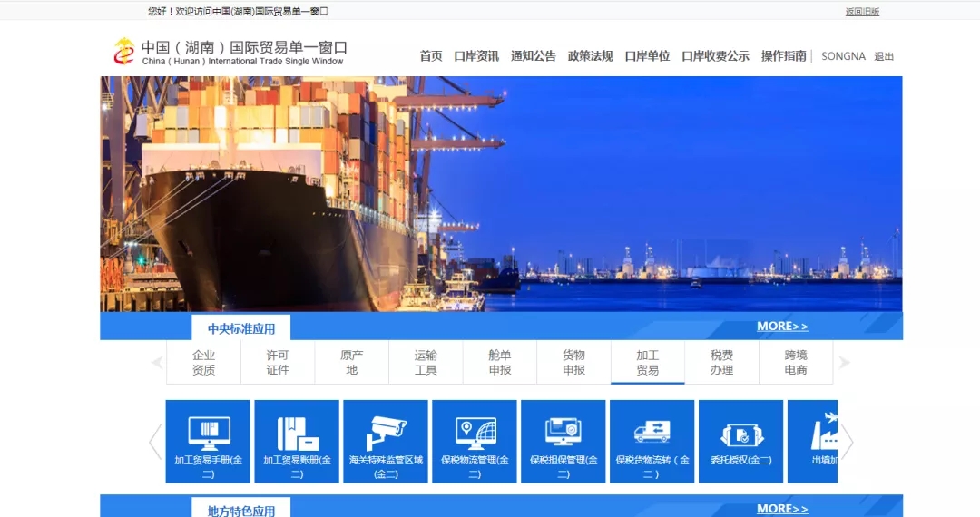Click 退出 to log out
This screenshot has height=517, width=980.
click(884, 56)
